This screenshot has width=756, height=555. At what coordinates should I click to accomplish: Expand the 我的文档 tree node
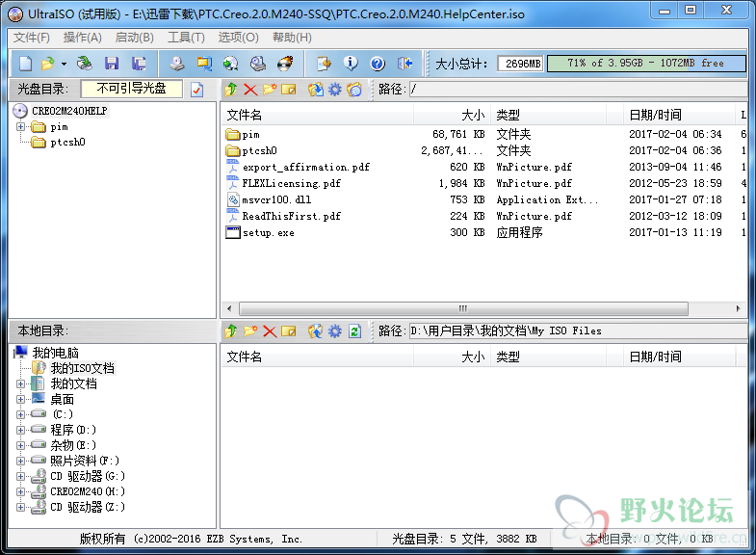point(21,383)
